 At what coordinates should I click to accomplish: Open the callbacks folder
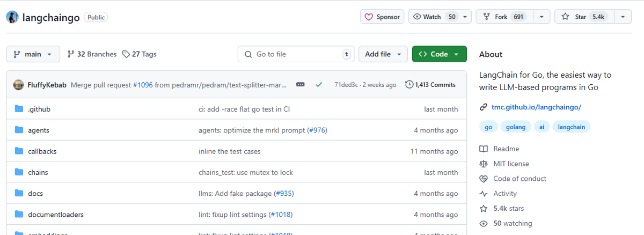[42, 151]
